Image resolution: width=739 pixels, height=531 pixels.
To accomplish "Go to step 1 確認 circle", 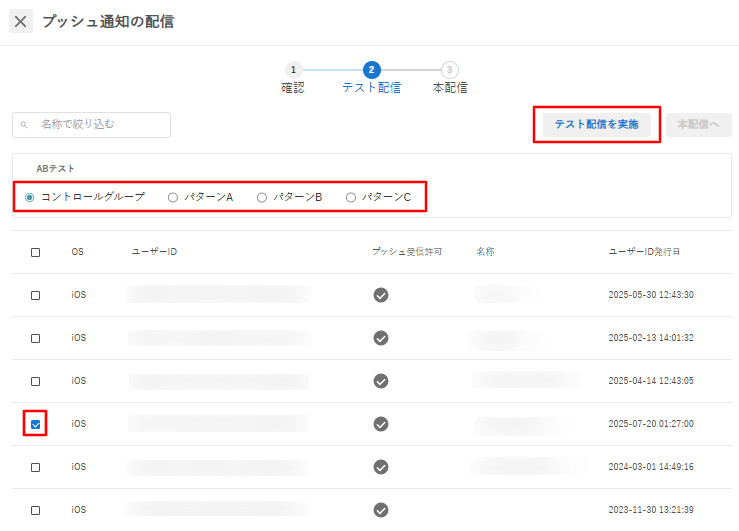I will pyautogui.click(x=293, y=70).
